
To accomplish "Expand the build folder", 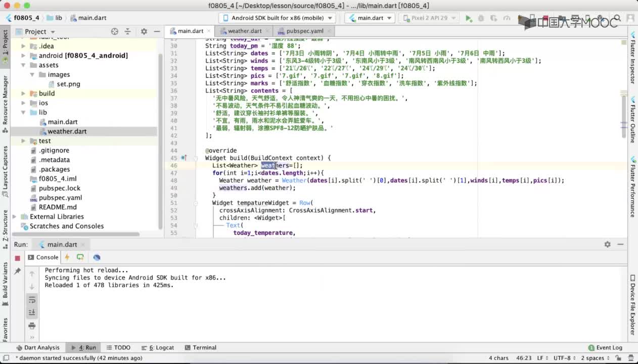I will tap(23, 94).
